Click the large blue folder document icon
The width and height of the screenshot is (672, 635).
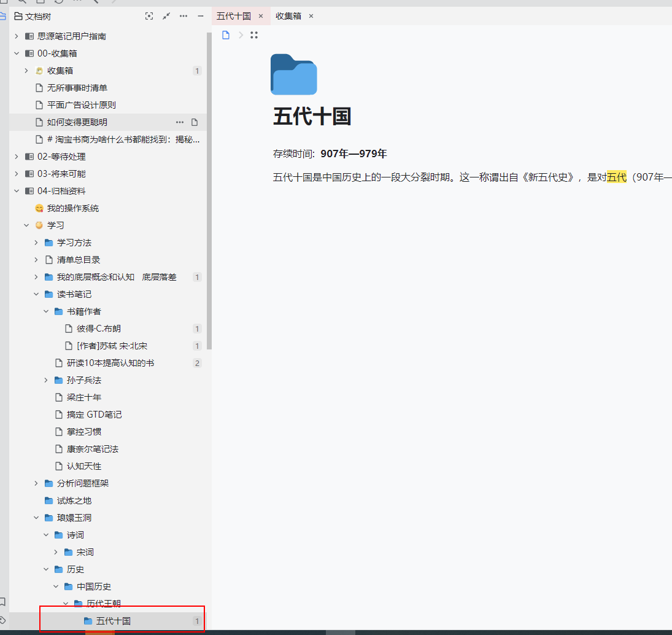click(x=293, y=74)
